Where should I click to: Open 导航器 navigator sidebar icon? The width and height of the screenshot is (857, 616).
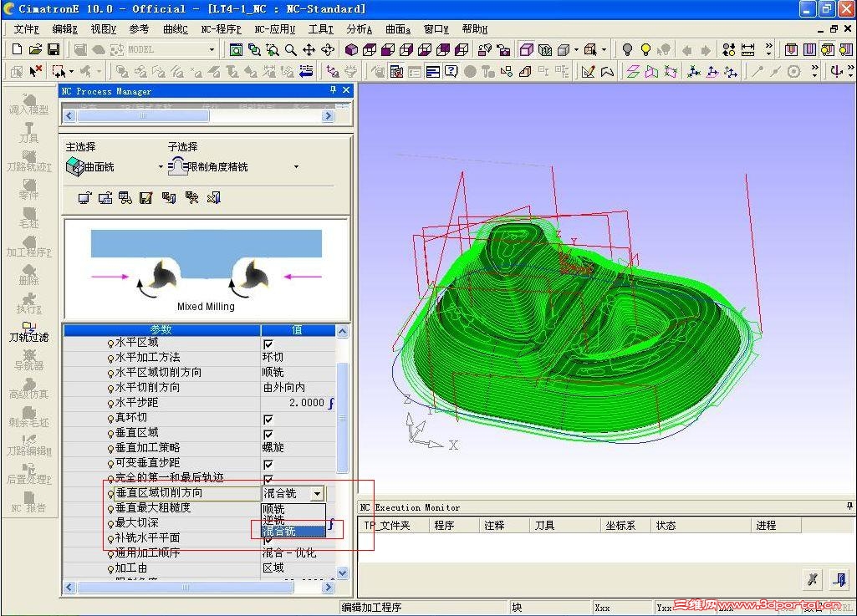(29, 359)
